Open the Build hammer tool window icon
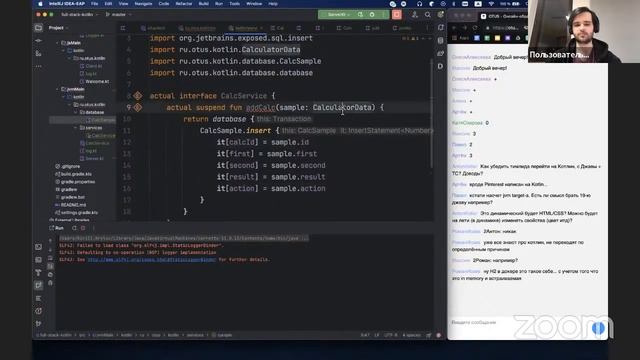The image size is (640, 360). pos(38,272)
